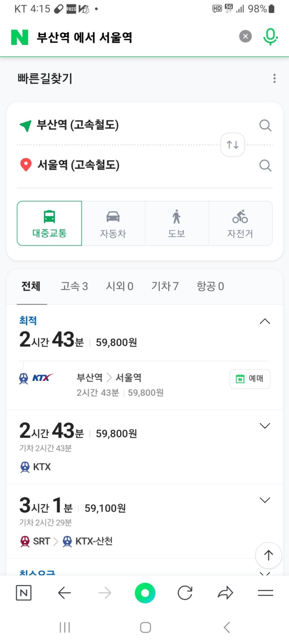Tap the green microphone voice search icon

[270, 37]
